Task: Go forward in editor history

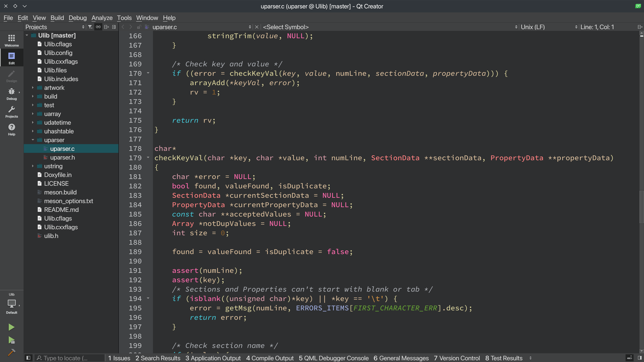Action: pos(130,27)
